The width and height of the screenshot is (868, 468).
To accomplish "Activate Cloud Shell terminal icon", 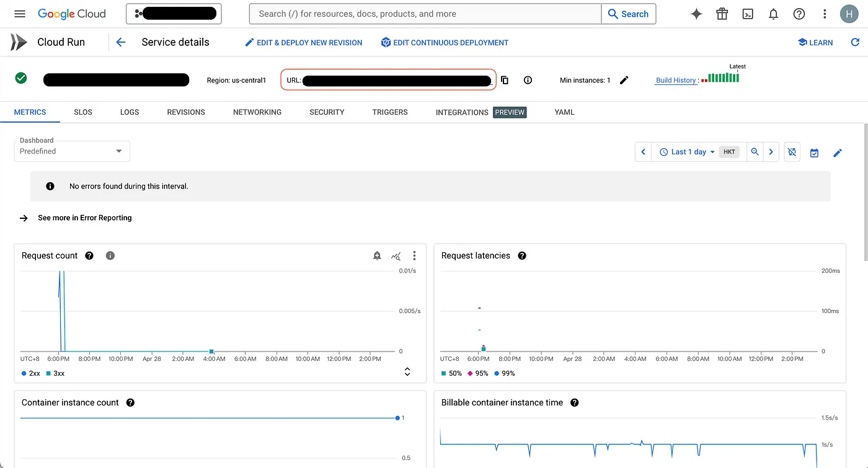I will point(748,14).
